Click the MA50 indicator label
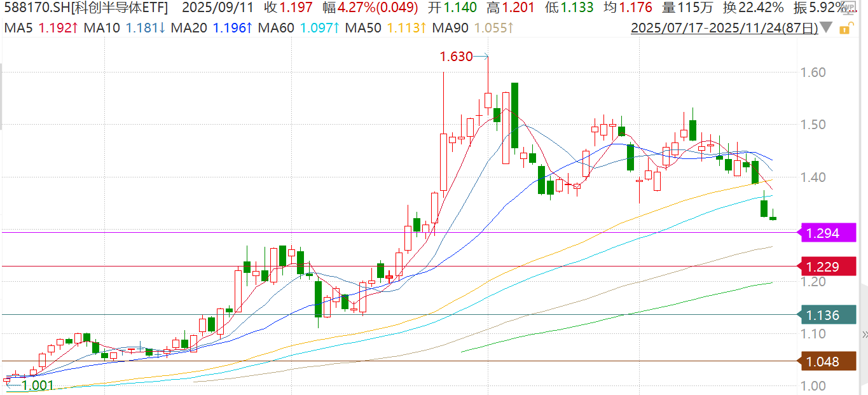The width and height of the screenshot is (868, 395). pyautogui.click(x=361, y=29)
